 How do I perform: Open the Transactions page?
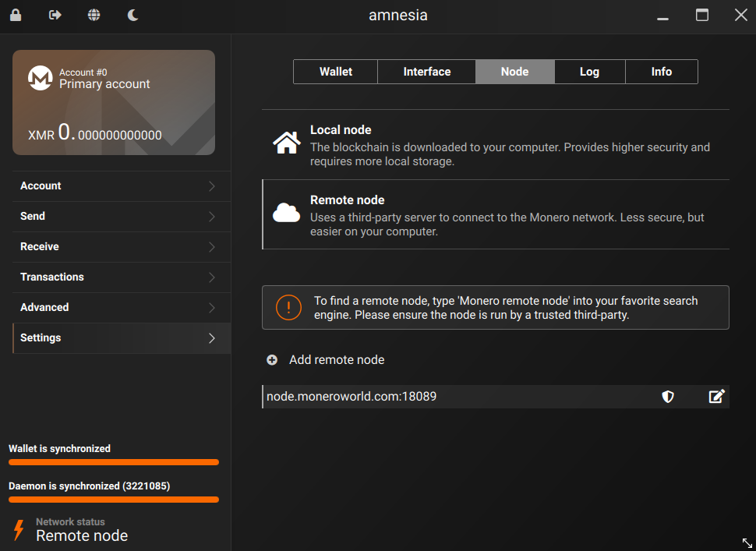(x=122, y=277)
